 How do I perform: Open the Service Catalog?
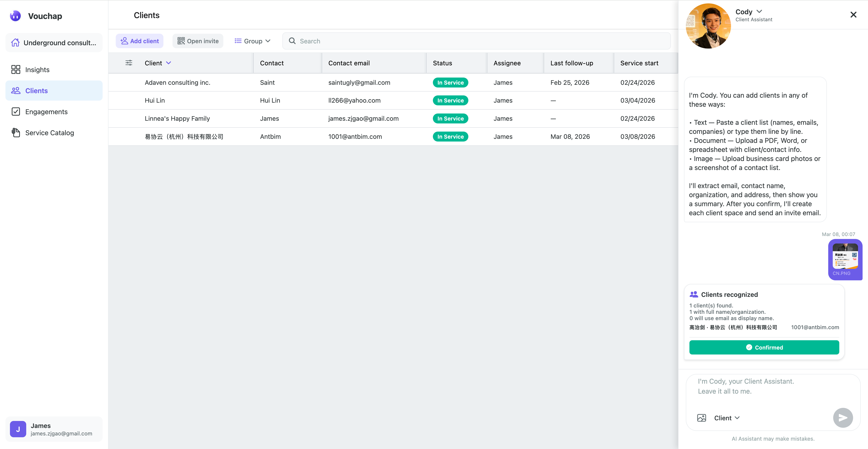[49, 132]
